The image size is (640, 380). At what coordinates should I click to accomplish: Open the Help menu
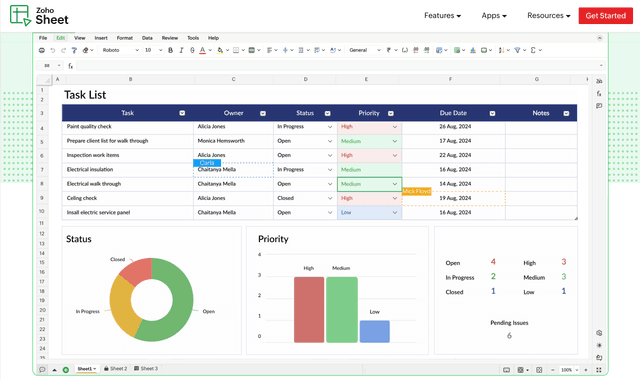click(x=213, y=38)
